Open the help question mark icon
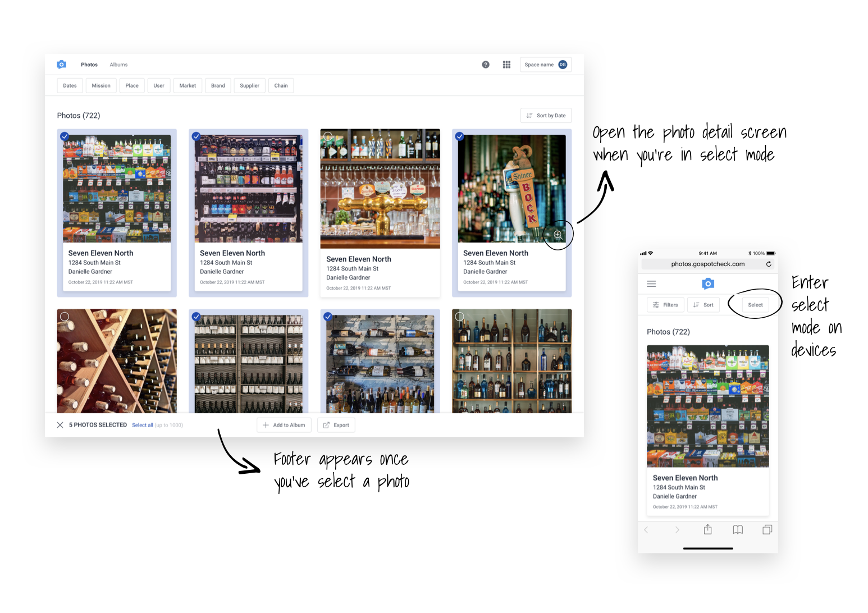868x613 pixels. coord(486,65)
